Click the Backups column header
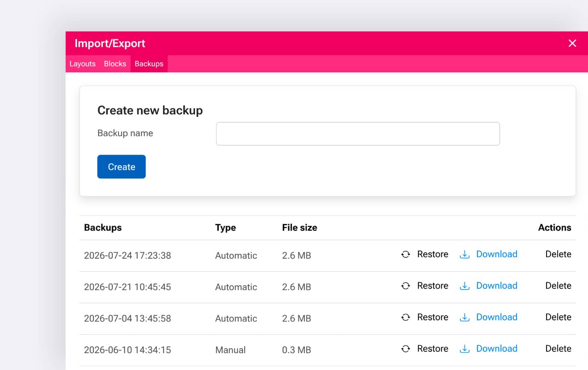 [103, 228]
